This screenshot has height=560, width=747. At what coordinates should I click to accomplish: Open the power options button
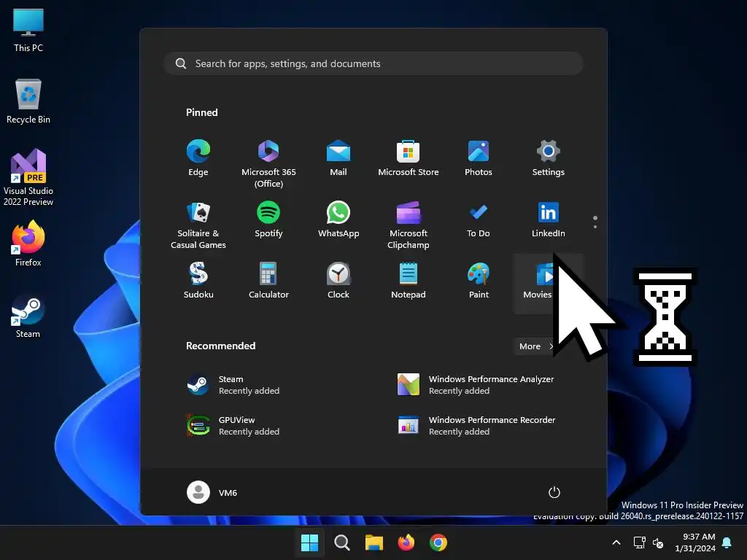554,492
